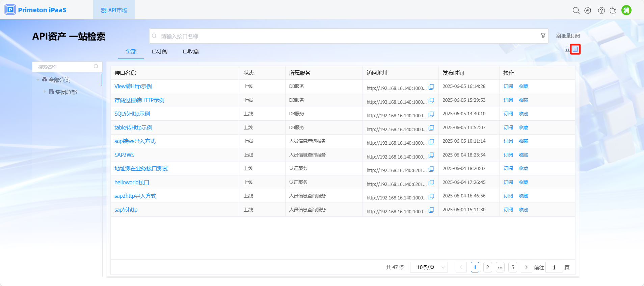Image resolution: width=644 pixels, height=286 pixels.
Task: Expand the 集团总部 tree node
Action: click(45, 92)
